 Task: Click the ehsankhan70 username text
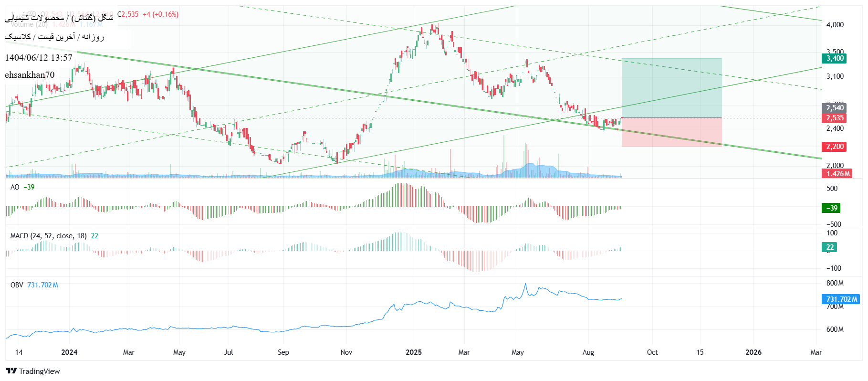click(x=30, y=75)
